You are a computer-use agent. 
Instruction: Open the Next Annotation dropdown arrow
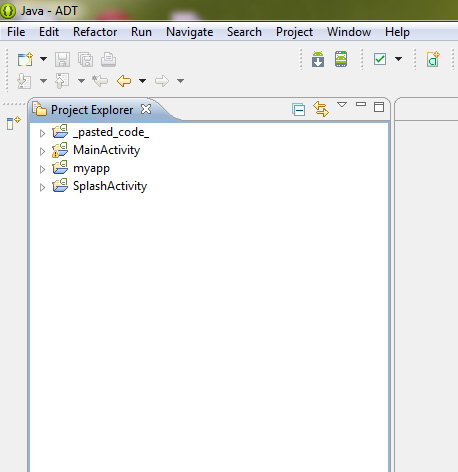[x=43, y=81]
